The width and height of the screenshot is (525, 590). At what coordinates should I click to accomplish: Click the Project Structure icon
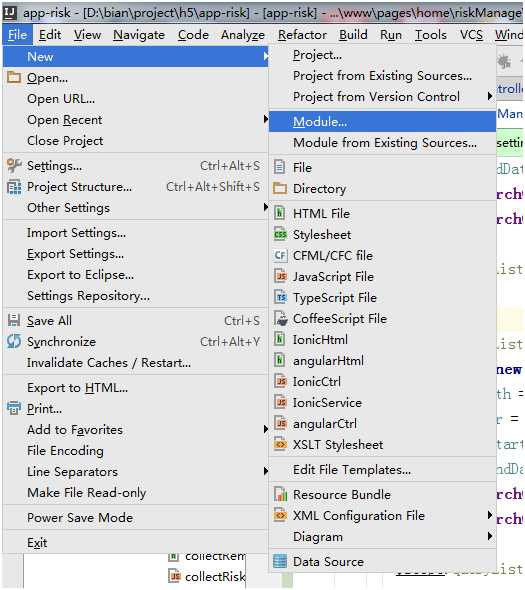click(14, 187)
